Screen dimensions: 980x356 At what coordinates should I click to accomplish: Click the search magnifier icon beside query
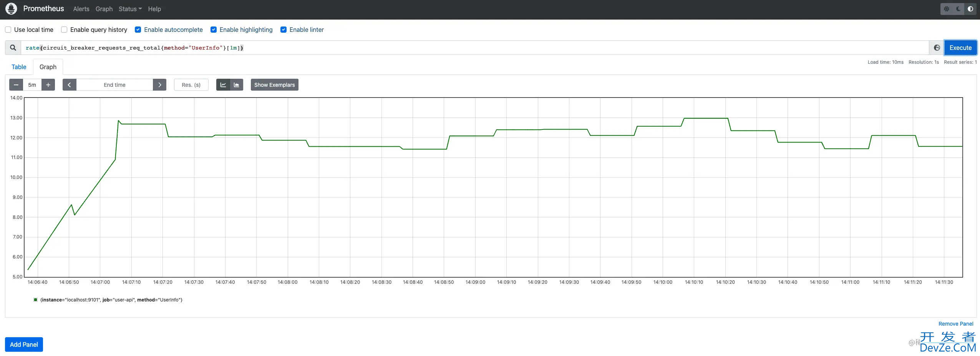click(x=13, y=48)
